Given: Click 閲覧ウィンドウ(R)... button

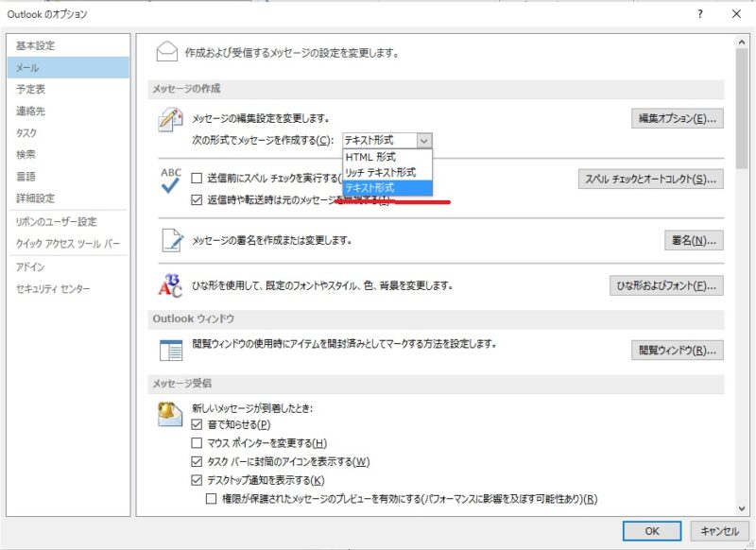Looking at the screenshot, I should coord(678,351).
